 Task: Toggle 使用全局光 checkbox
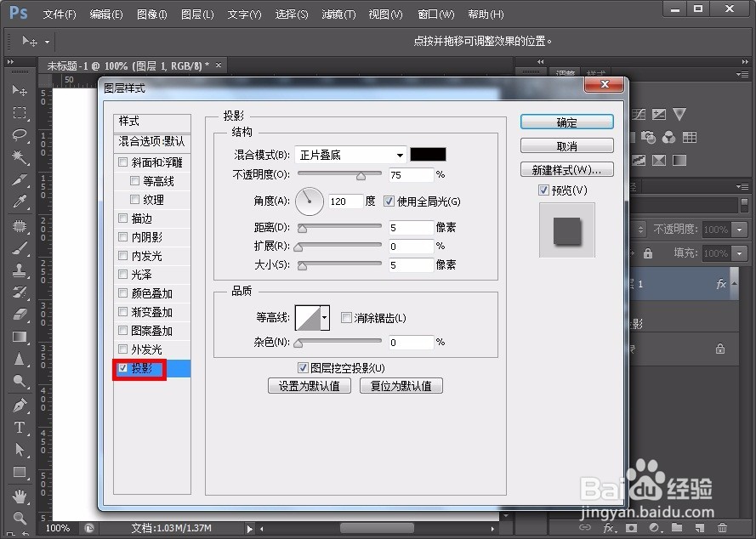pyautogui.click(x=389, y=201)
